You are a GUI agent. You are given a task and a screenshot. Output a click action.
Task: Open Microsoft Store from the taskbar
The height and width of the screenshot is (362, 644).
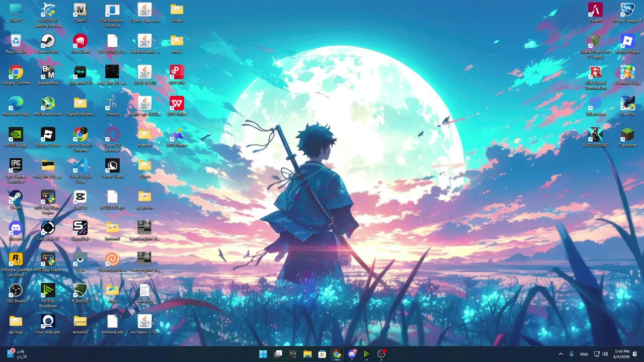point(322,354)
